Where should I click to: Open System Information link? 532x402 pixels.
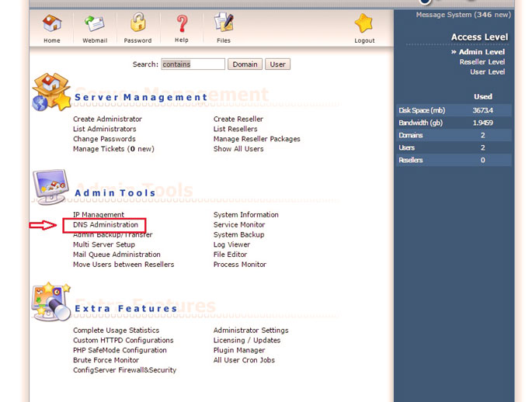pos(246,214)
